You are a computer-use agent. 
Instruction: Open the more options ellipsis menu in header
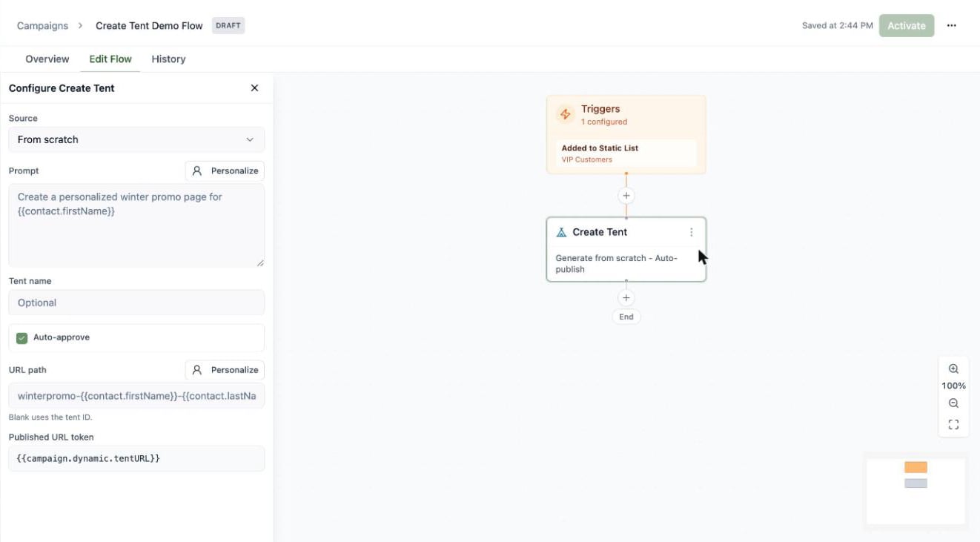(952, 25)
